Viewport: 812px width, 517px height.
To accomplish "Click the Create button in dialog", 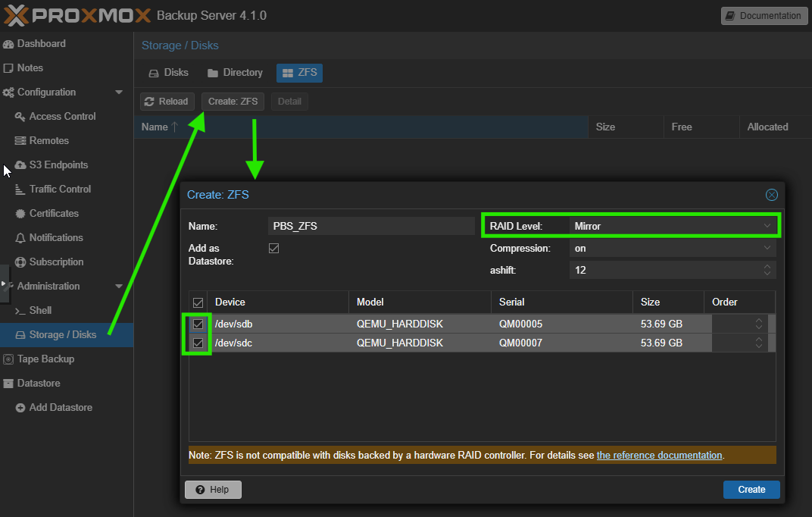I will click(751, 490).
